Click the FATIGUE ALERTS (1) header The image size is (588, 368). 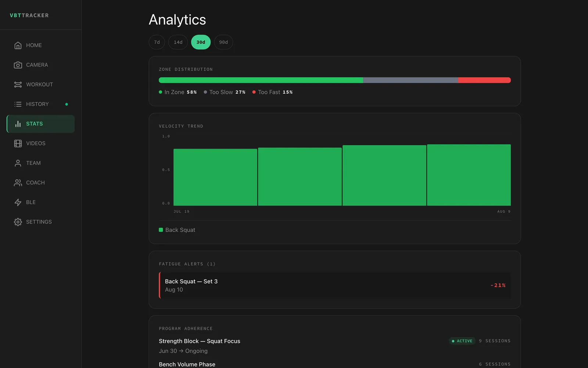[187, 264]
